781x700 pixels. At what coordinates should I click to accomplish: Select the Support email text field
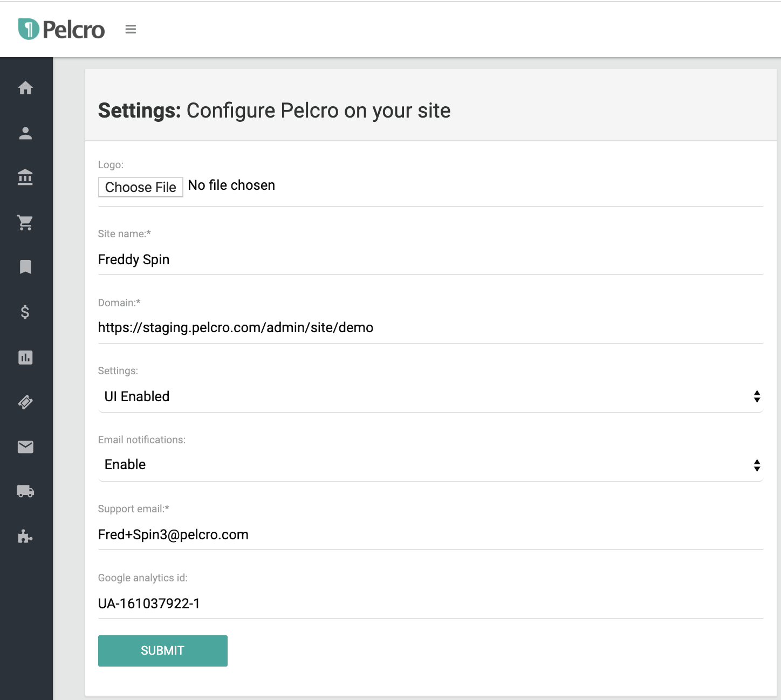point(430,534)
